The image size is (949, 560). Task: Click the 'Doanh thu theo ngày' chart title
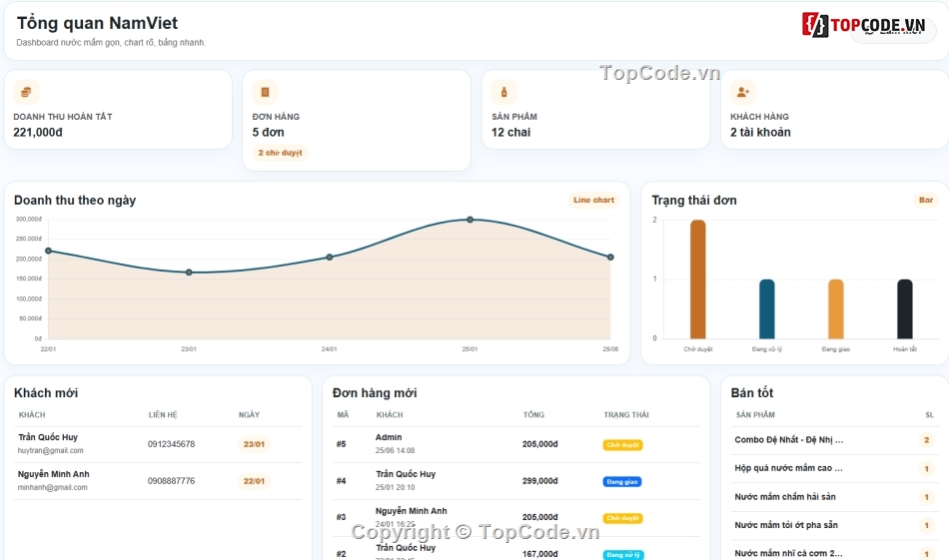pos(75,201)
